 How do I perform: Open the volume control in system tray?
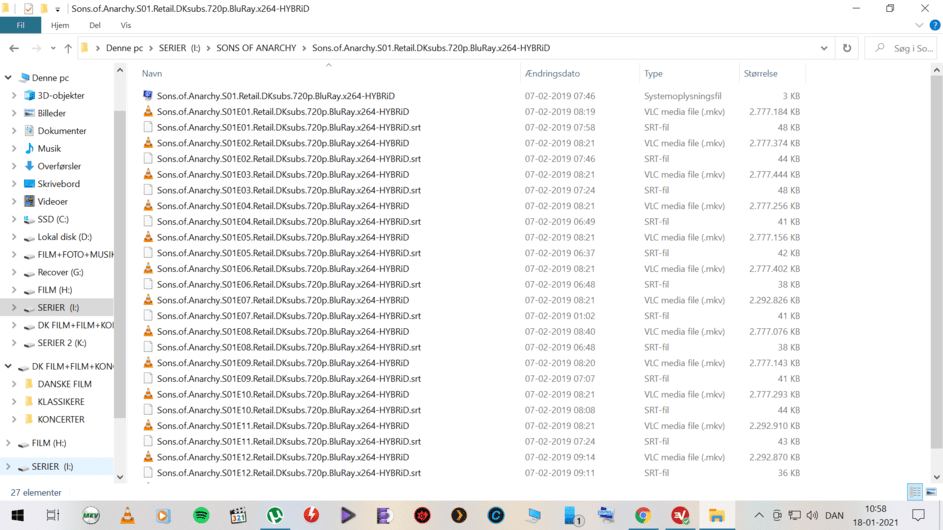[x=812, y=516]
